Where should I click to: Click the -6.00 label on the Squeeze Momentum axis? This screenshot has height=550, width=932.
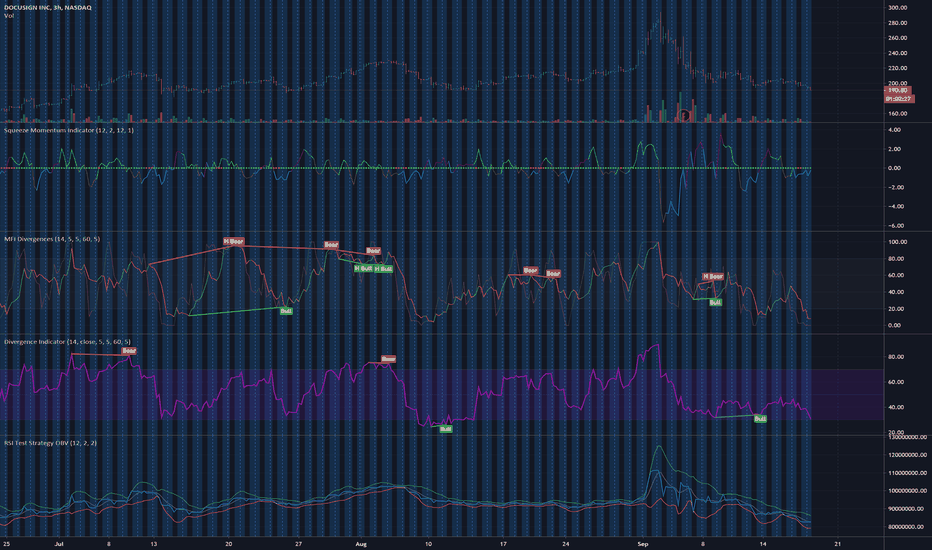coord(895,226)
